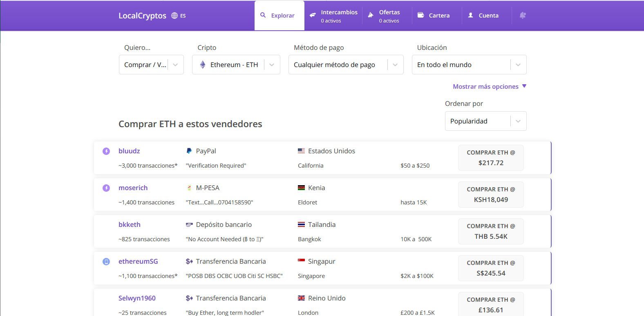The image size is (644, 316).
Task: Open the Ubicación En todo el mundo dropdown
Action: pyautogui.click(x=469, y=65)
